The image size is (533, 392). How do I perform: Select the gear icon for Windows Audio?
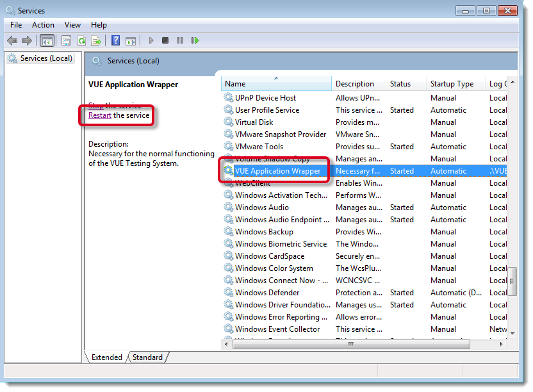click(229, 208)
